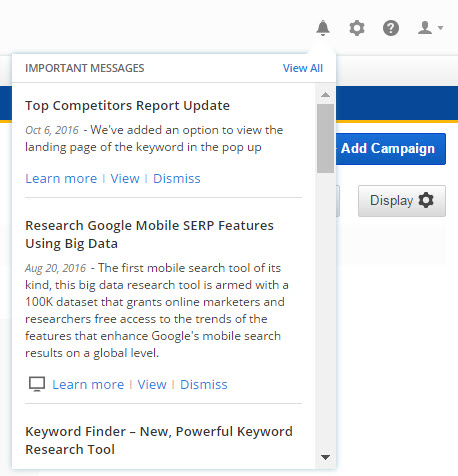Click the help question mark icon
458x476 pixels.
[x=391, y=28]
